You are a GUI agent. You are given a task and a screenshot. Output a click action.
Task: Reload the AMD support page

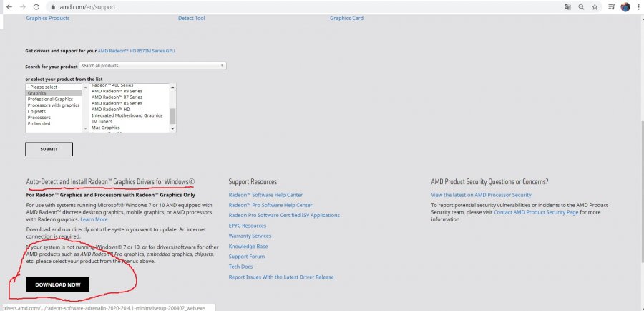point(36,7)
